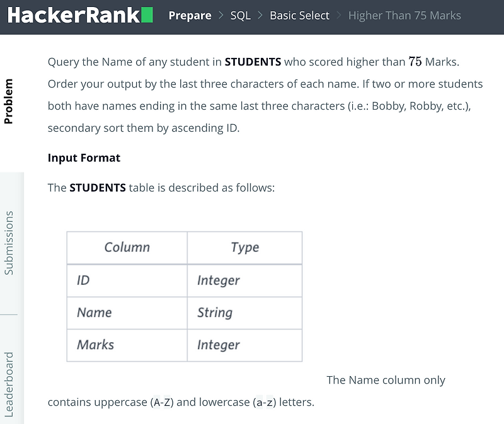Viewport: 504px width, 424px height.
Task: Click the Input Format heading
Action: (84, 158)
